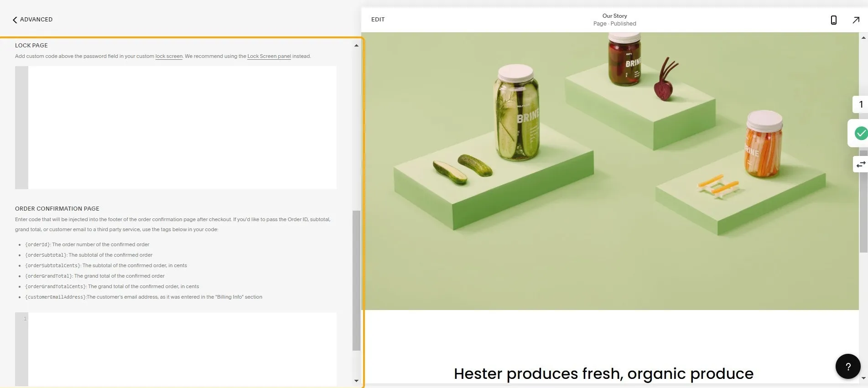Select the {orderSubtotal} tag line
The image size is (868, 388).
pyautogui.click(x=88, y=255)
